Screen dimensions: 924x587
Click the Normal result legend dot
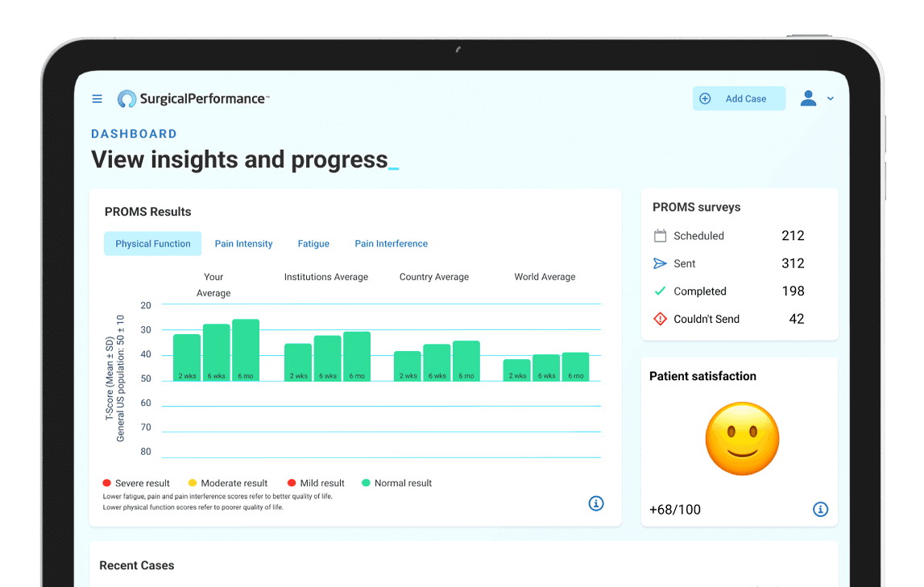coord(366,483)
